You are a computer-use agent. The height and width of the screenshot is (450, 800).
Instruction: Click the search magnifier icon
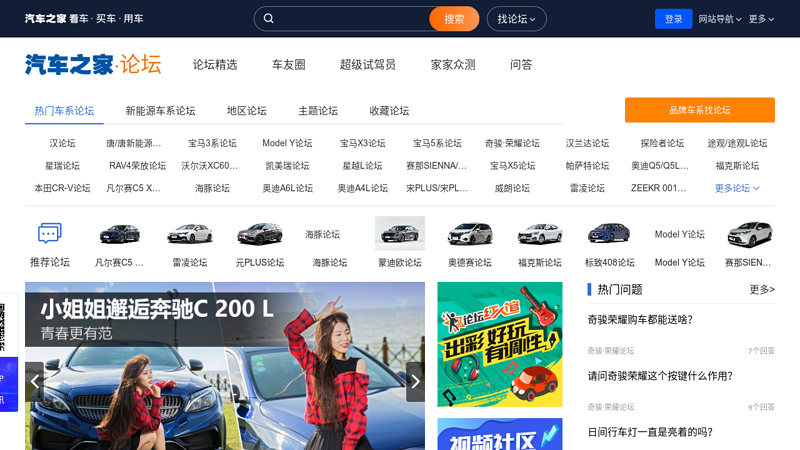click(268, 19)
